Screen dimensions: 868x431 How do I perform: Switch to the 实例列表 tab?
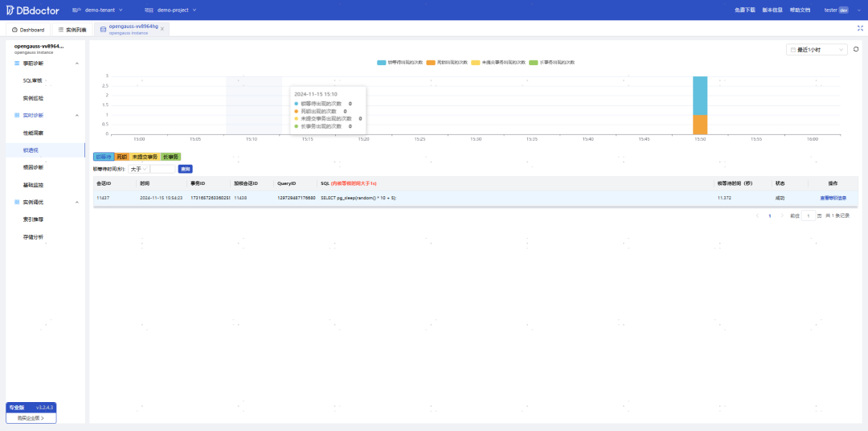click(x=72, y=30)
